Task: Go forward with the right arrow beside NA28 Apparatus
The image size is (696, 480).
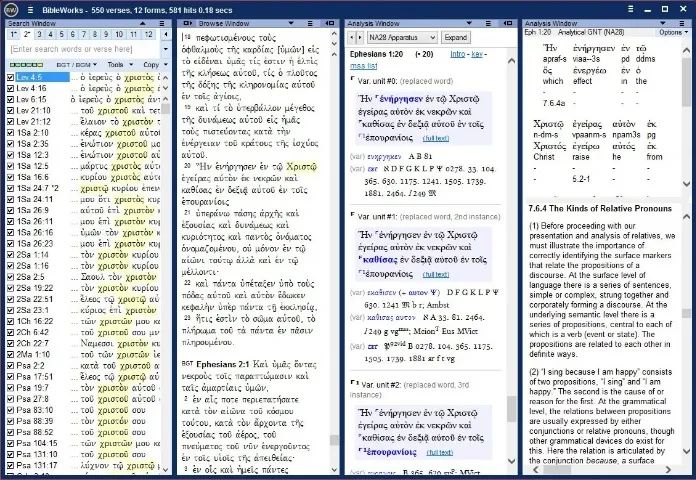Action: tap(360, 38)
